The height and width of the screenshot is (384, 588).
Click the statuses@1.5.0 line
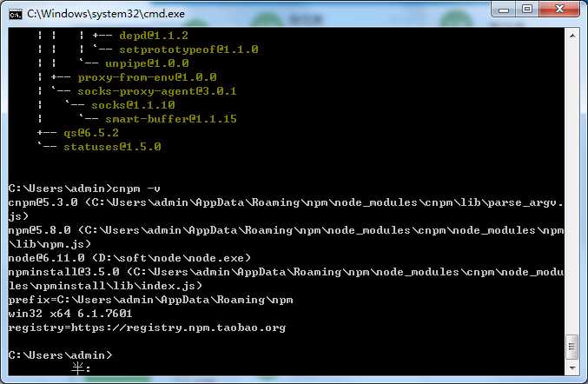[x=112, y=147]
